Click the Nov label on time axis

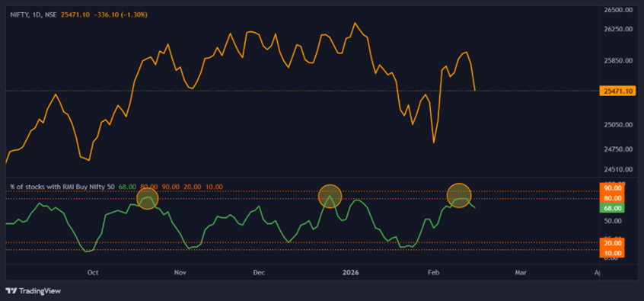(180, 272)
